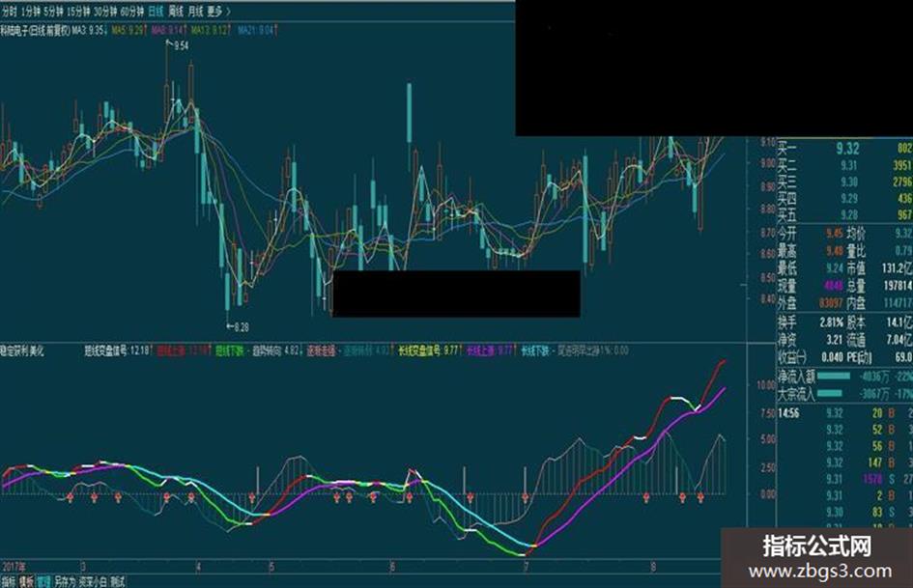Open the 模板 tab at the bottom

(26, 581)
